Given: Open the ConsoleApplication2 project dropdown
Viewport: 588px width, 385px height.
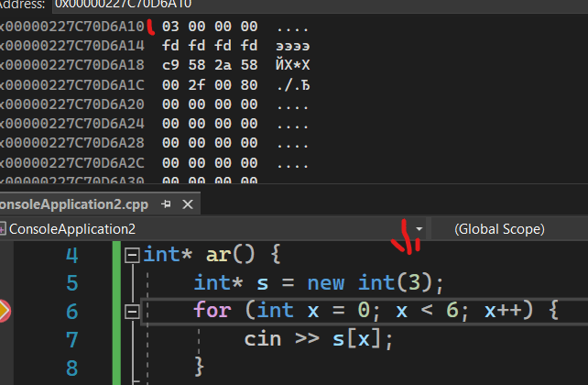Looking at the screenshot, I should pyautogui.click(x=419, y=229).
